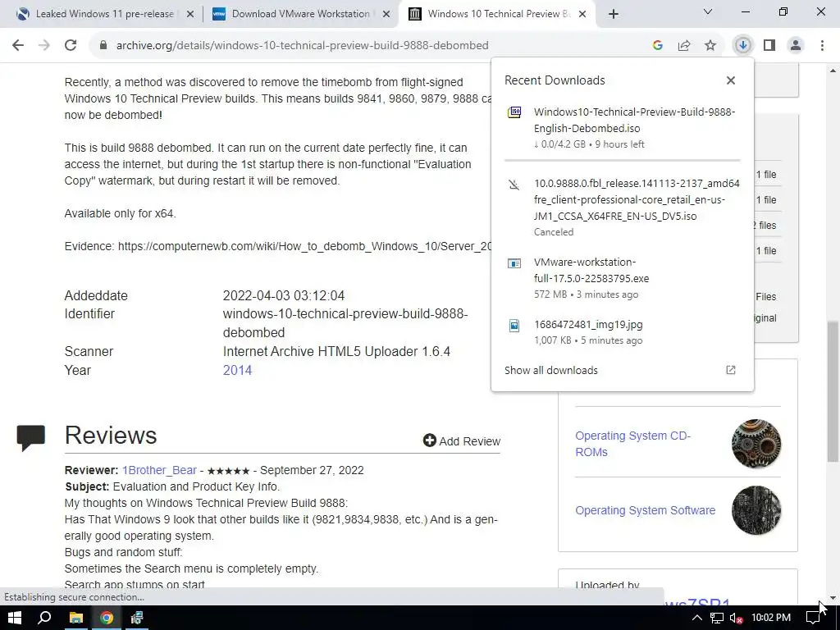Open Operating System Software collection link
Image resolution: width=840 pixels, height=630 pixels.
tap(645, 510)
